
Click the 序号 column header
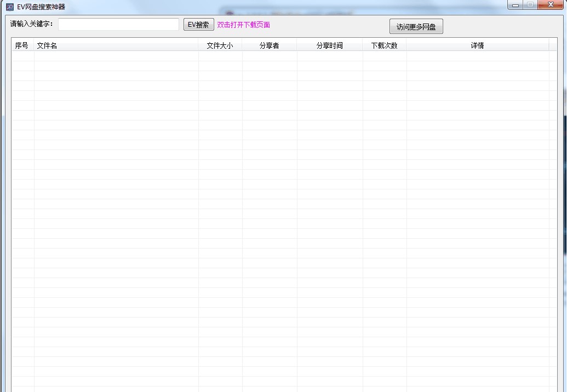click(23, 45)
